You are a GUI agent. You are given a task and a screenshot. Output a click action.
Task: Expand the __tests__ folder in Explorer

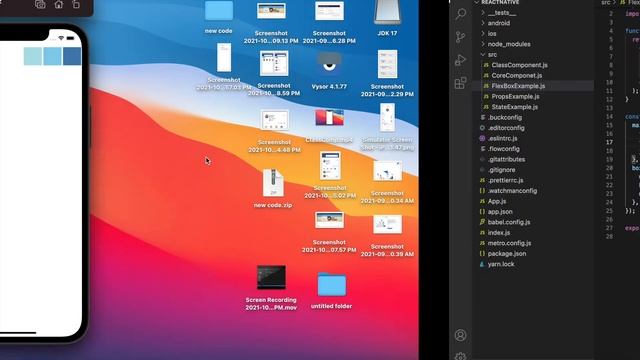point(533,13)
